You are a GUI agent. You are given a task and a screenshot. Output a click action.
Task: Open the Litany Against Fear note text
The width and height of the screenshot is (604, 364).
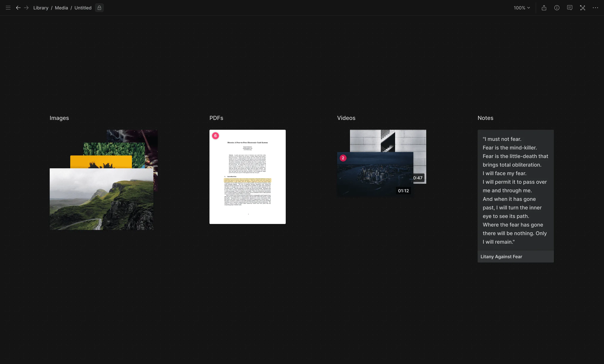pyautogui.click(x=515, y=190)
